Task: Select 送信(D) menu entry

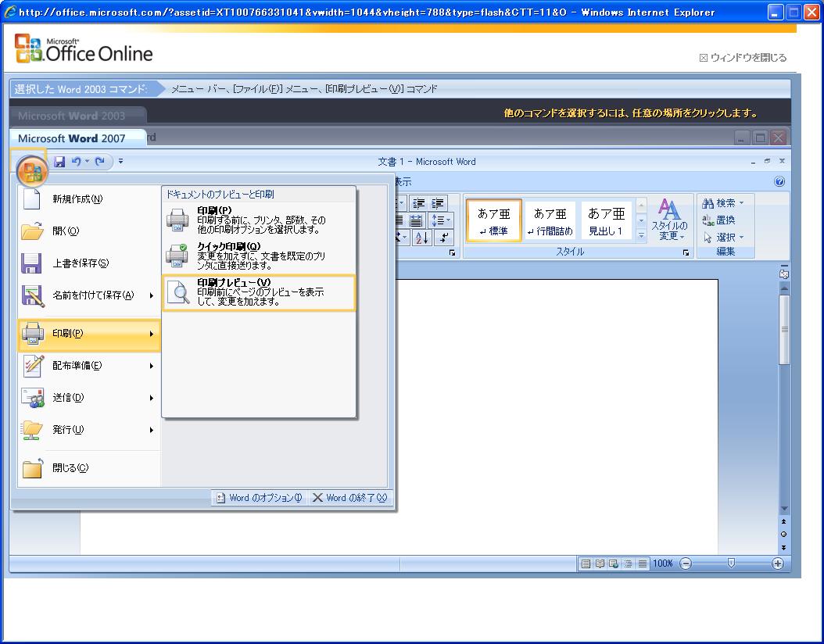Action: tap(89, 398)
